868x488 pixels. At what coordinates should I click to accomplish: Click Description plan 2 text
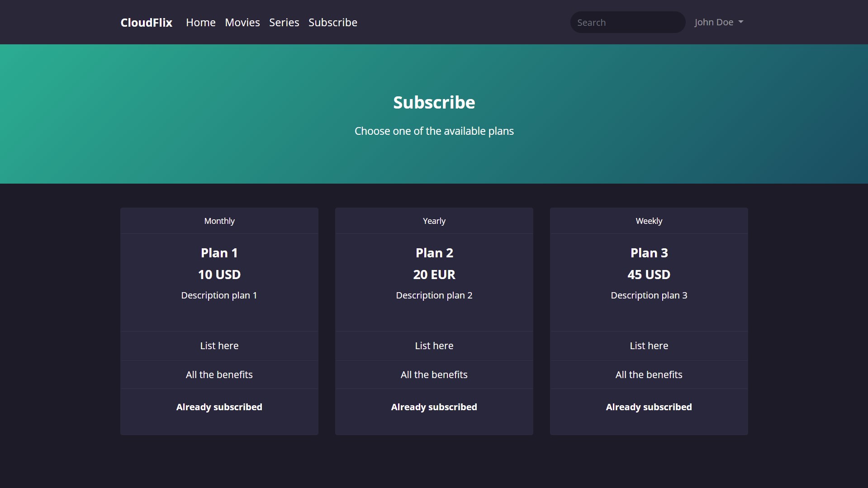tap(434, 295)
